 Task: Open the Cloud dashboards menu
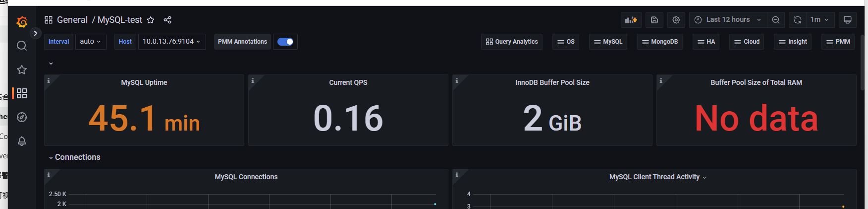[x=747, y=42]
